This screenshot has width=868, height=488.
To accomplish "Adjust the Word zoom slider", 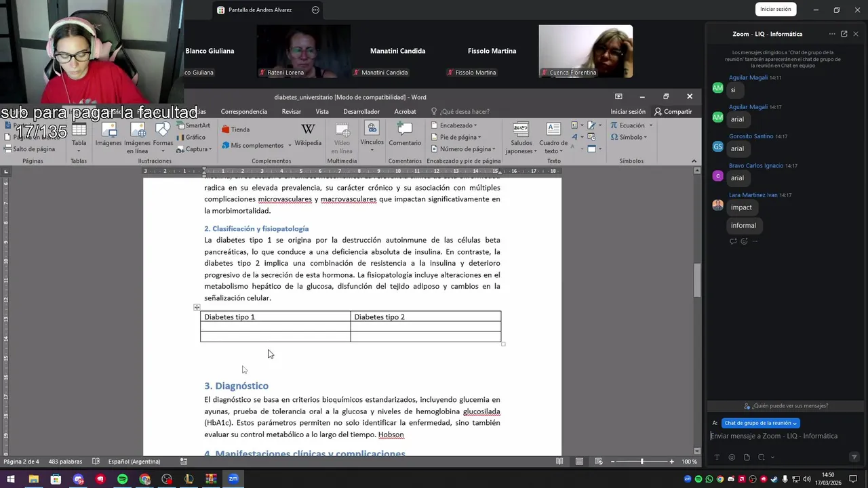I will point(642,462).
